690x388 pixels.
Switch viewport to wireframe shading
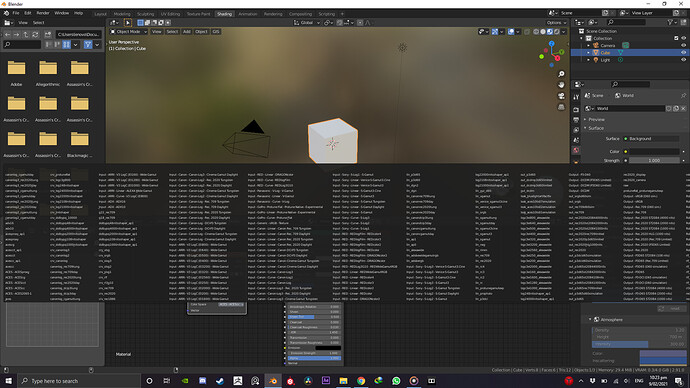pos(536,32)
